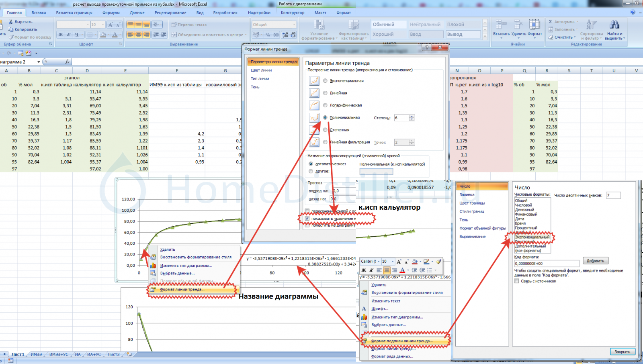643x364 pixels.
Task: Click the percent style icon in ribbon
Action: click(x=268, y=35)
